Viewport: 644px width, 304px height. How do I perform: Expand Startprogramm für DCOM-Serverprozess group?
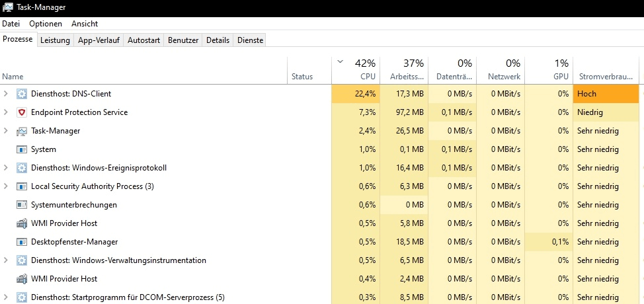point(6,297)
